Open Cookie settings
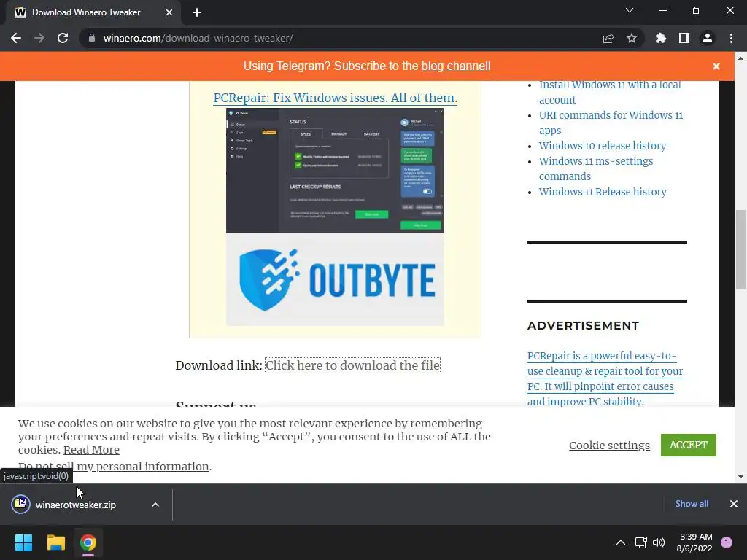 coord(609,446)
